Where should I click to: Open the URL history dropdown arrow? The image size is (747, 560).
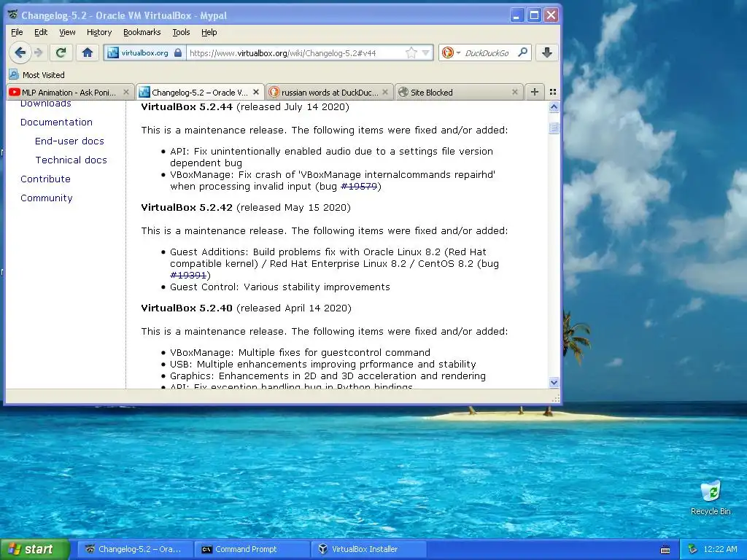tap(425, 52)
